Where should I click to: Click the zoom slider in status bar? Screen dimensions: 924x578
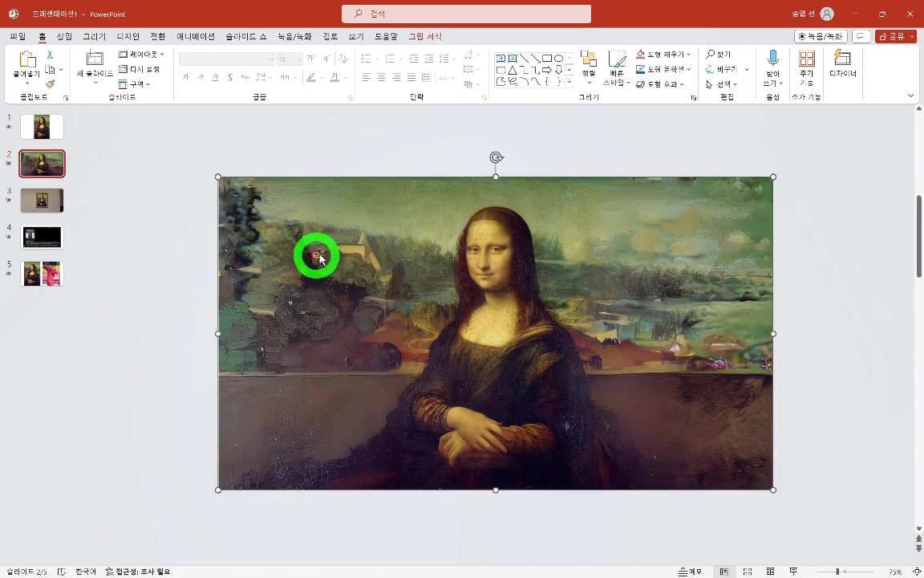pyautogui.click(x=845, y=572)
